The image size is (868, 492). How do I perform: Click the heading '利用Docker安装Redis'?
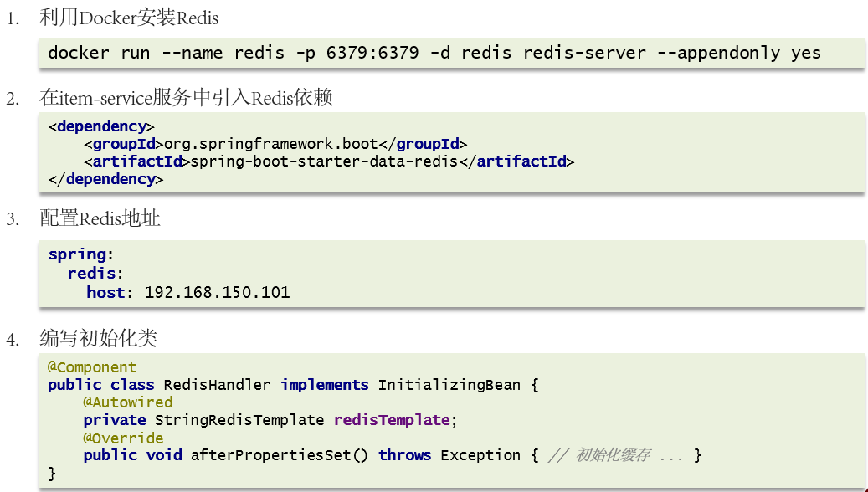click(x=129, y=18)
